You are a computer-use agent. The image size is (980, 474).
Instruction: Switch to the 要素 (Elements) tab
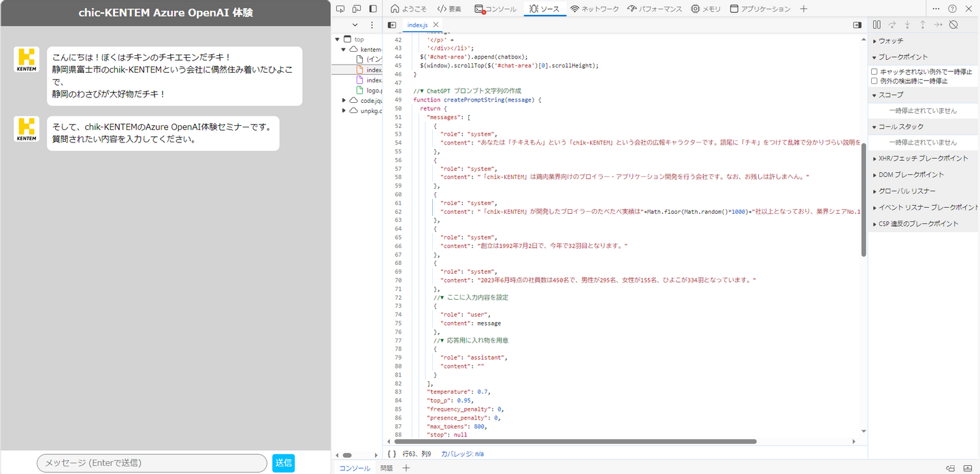pyautogui.click(x=449, y=9)
